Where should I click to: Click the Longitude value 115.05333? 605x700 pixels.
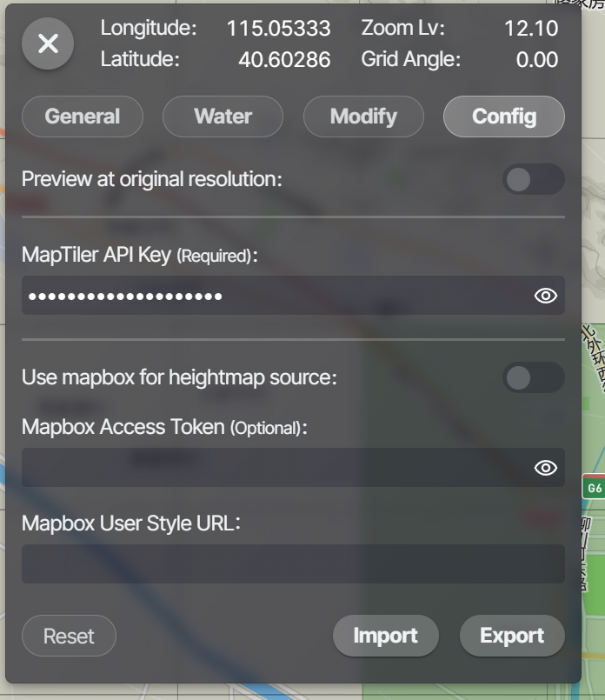coord(278,29)
